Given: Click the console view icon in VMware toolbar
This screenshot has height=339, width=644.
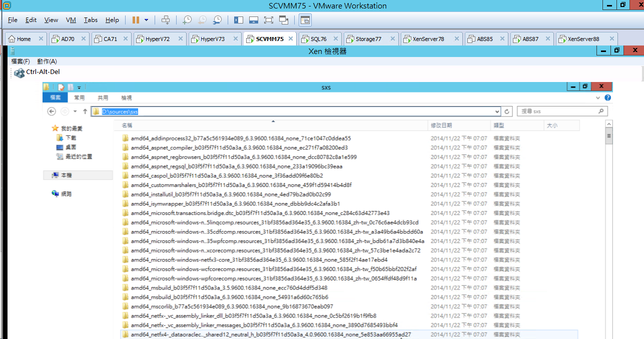Looking at the screenshot, I should 305,20.
